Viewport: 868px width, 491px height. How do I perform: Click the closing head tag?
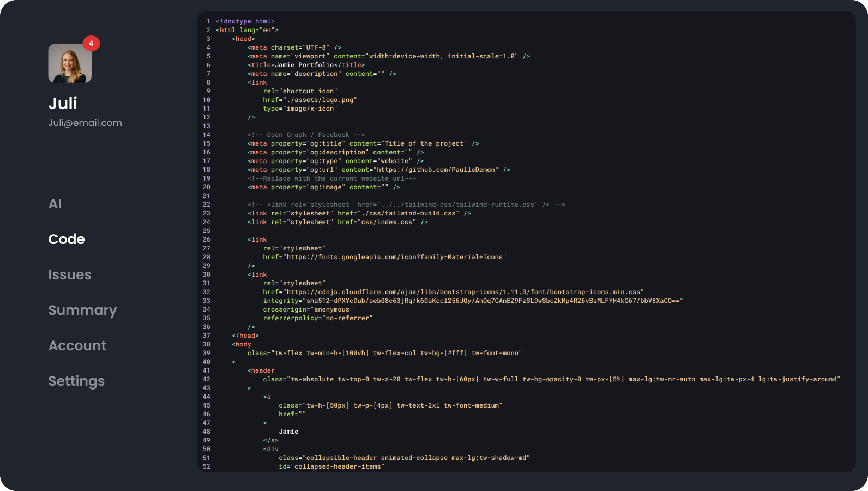coord(245,336)
